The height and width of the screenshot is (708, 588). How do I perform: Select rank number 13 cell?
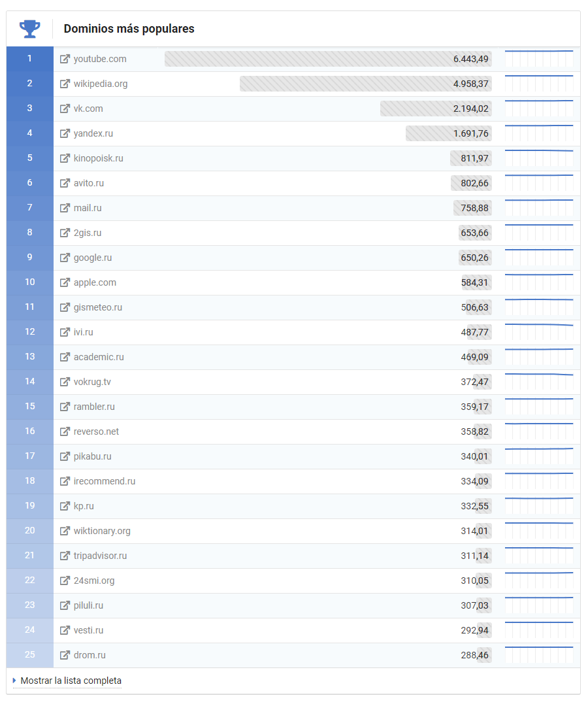(x=30, y=357)
